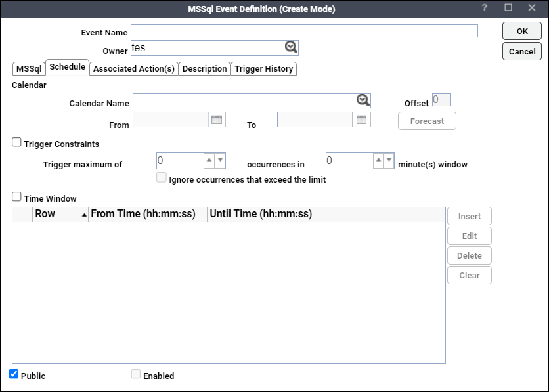Open the To date calendar picker

pos(361,120)
